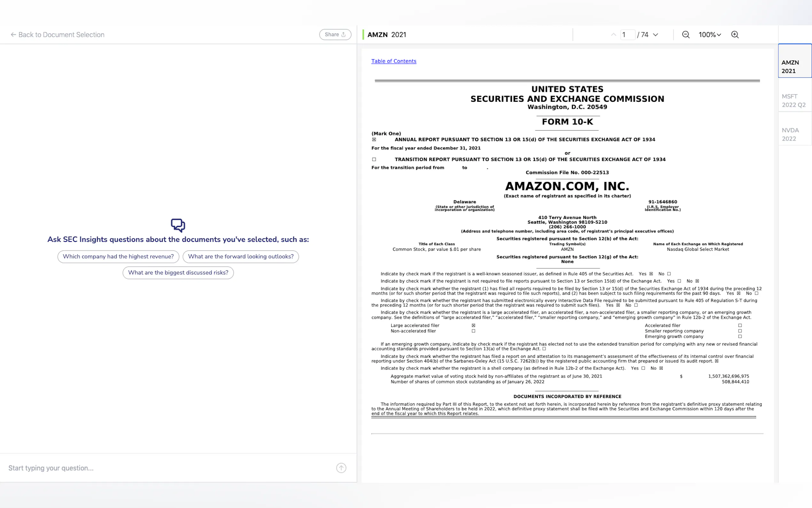The image size is (812, 508).
Task: Switch to the MSFT 2022 Q2 document tab
Action: pos(794,100)
